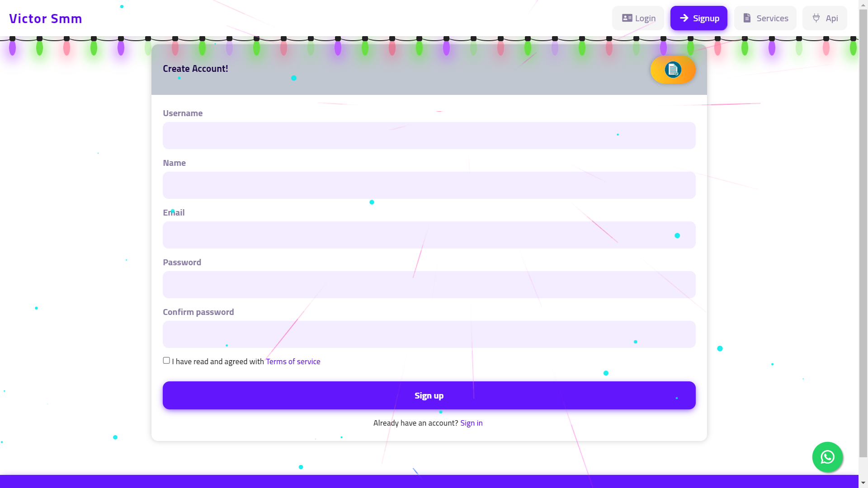Tick the Terms of service agreement checkbox
Image resolution: width=868 pixels, height=488 pixels.
(x=166, y=361)
